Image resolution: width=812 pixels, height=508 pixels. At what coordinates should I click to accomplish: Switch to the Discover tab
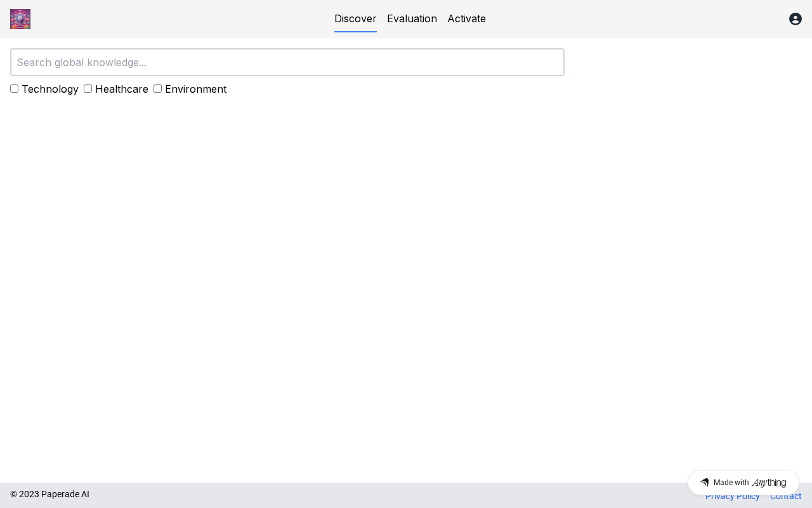pos(355,18)
